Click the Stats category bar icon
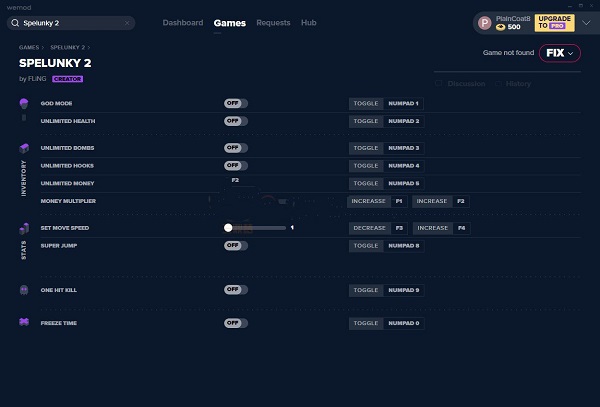Image resolution: width=600 pixels, height=407 pixels. [24, 228]
